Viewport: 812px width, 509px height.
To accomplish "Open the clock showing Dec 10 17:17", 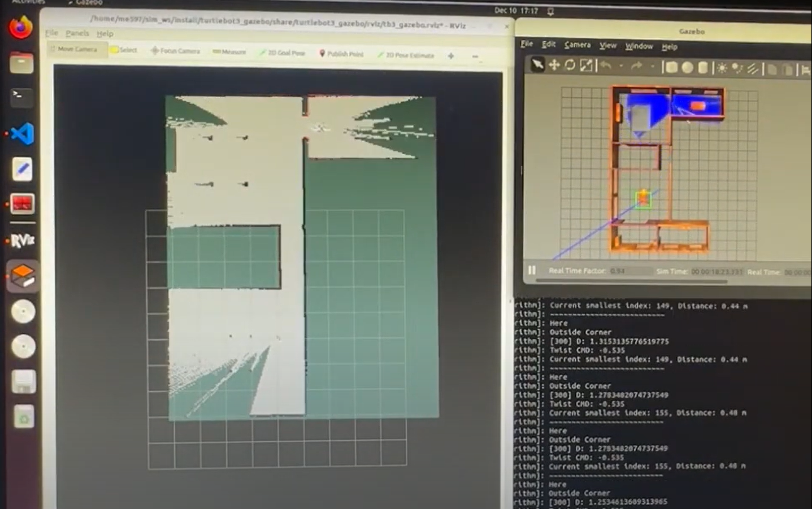I will pos(516,10).
